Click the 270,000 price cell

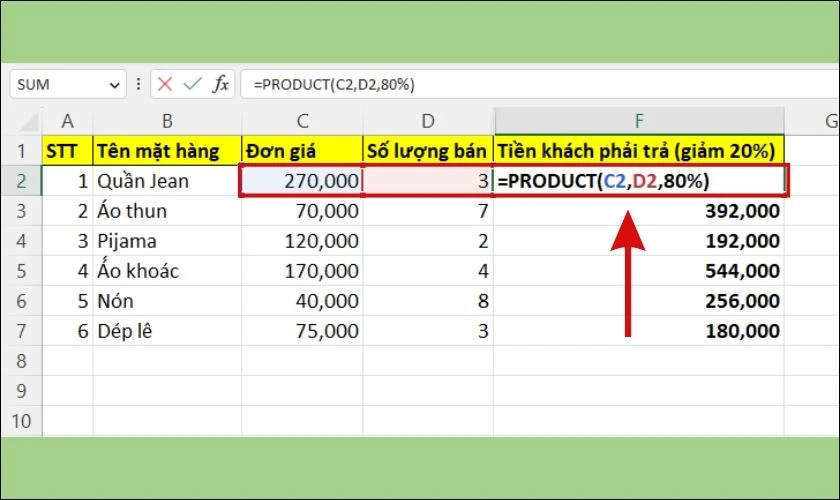302,181
